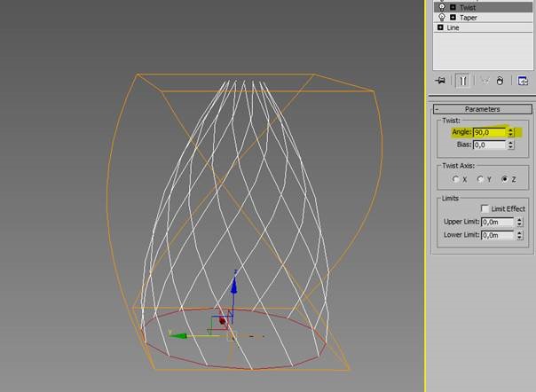
Task: Click the Pin Stack icon
Action: [x=440, y=81]
